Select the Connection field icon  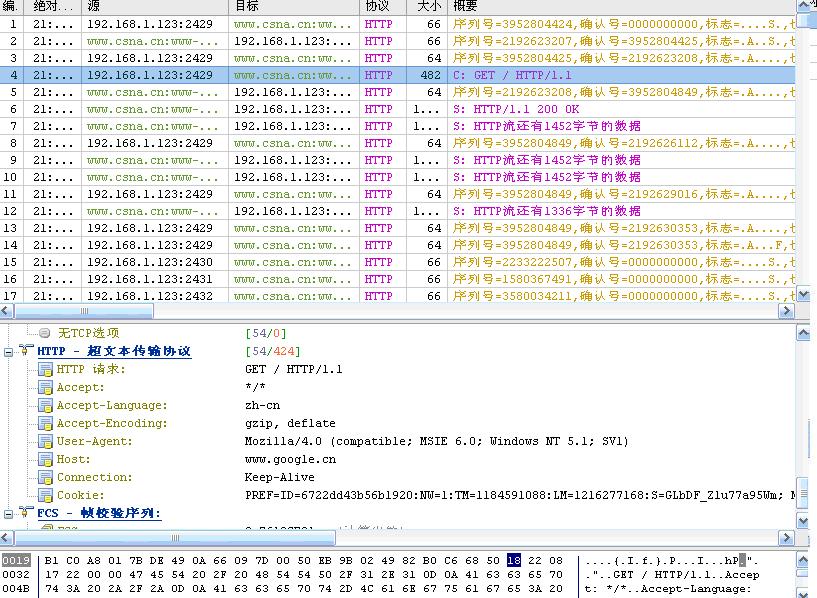45,477
